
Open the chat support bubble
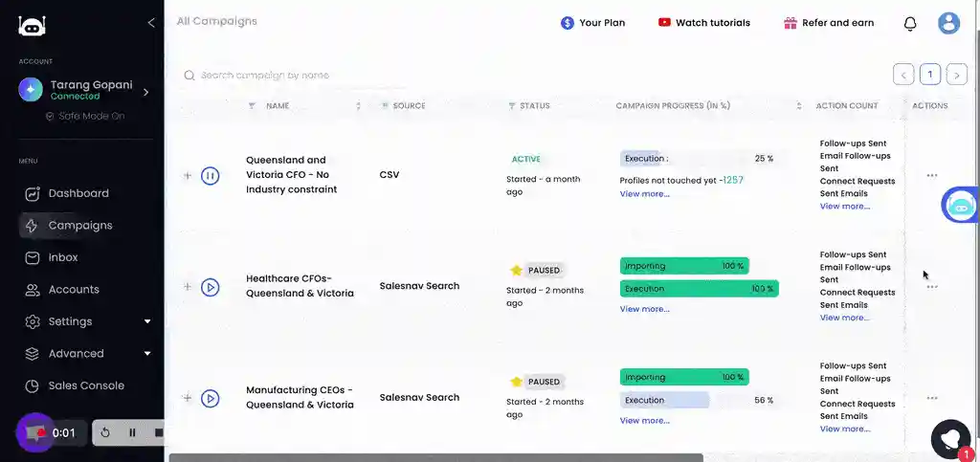(x=951, y=439)
